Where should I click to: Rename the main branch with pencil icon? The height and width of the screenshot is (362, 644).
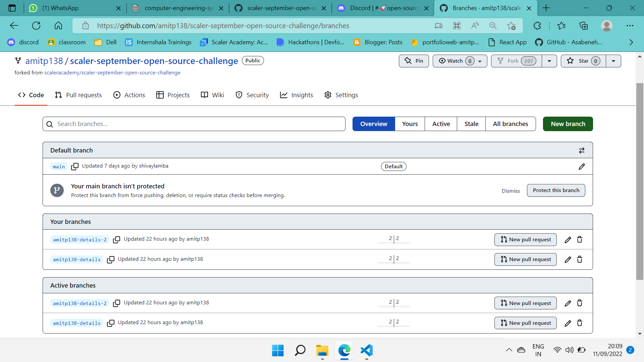582,166
